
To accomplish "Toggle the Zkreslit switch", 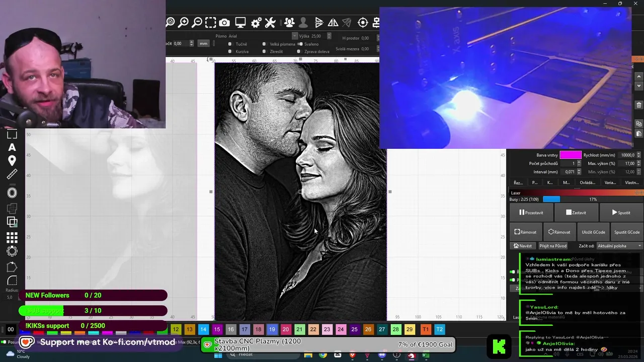I will tap(264, 51).
